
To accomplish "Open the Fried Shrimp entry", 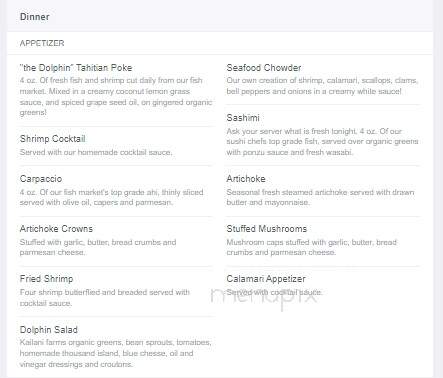I will [x=46, y=279].
